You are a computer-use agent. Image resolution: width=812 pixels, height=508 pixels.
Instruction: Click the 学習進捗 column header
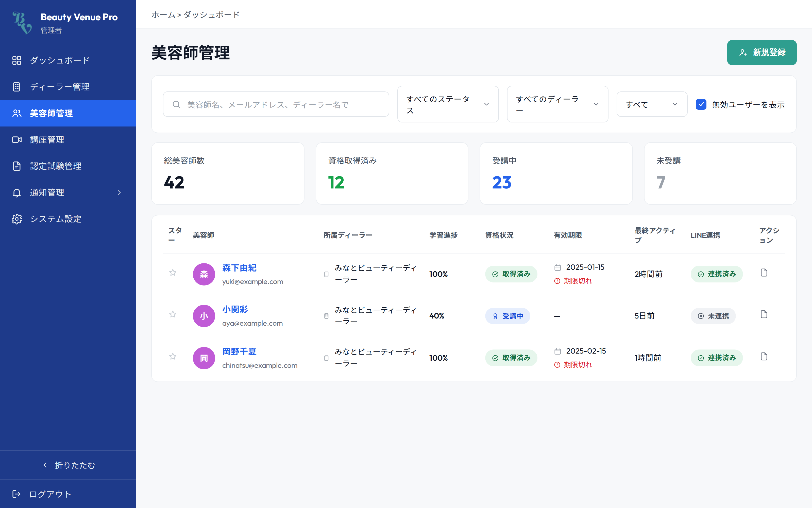pyautogui.click(x=443, y=235)
